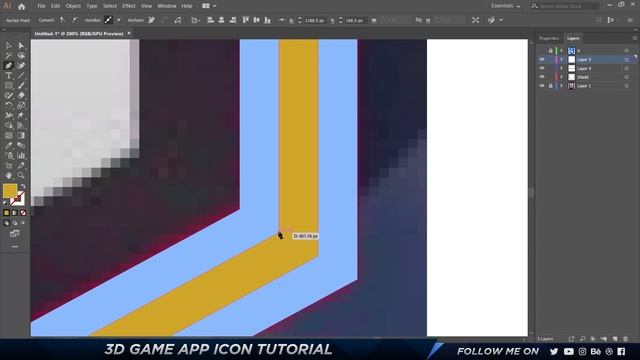640x360 pixels.
Task: Hide Layer 1 with its eye icon
Action: coord(542,86)
